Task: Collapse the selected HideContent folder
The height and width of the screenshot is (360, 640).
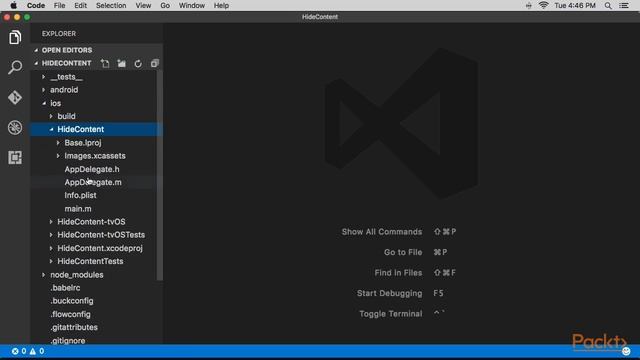Action: [x=51, y=129]
